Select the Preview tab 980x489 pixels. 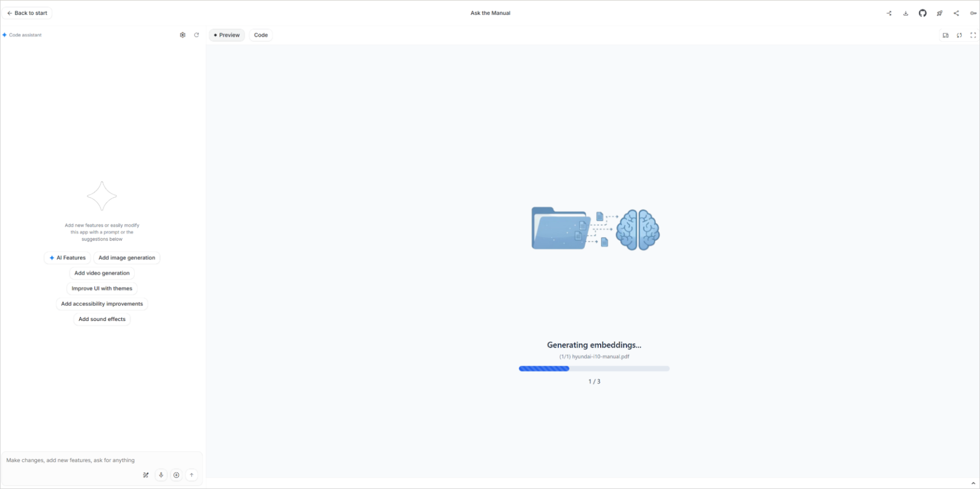pyautogui.click(x=227, y=35)
